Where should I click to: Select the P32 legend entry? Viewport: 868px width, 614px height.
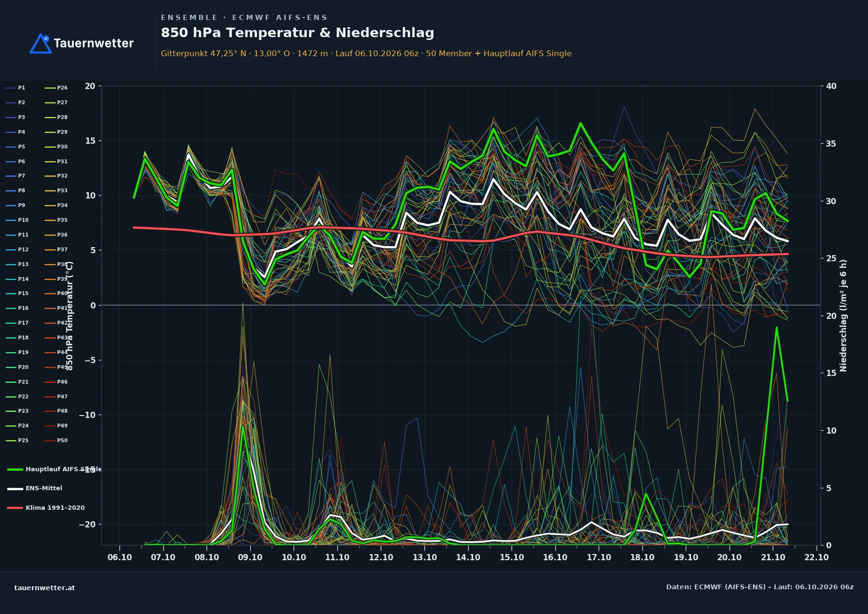click(x=56, y=176)
